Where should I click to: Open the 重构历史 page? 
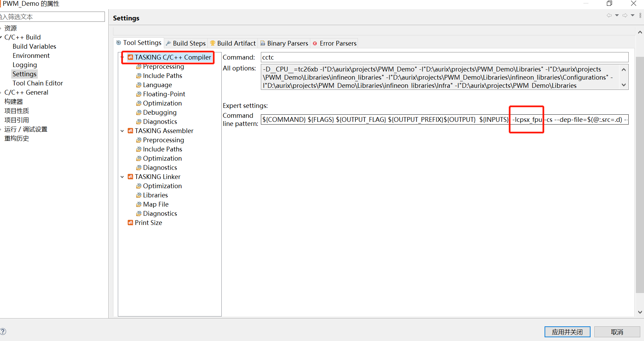click(17, 138)
